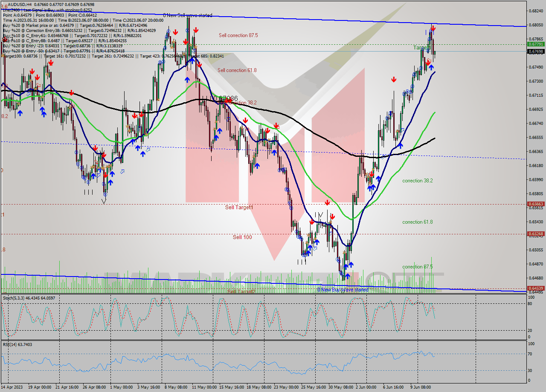Image resolution: width=546 pixels, height=392 pixels.
Task: Select the 'Sell Target2' label
Action: tap(241, 291)
